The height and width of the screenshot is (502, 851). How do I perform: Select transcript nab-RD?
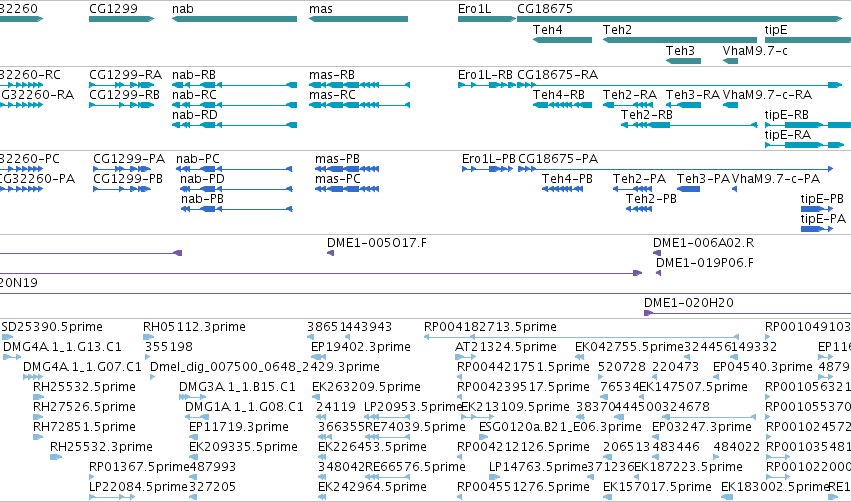tap(234, 125)
